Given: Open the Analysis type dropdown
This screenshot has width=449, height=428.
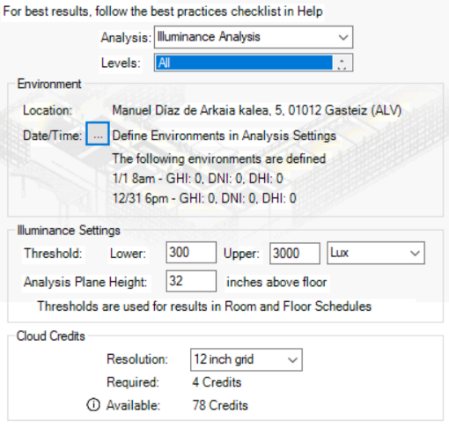Looking at the screenshot, I should pos(253,37).
